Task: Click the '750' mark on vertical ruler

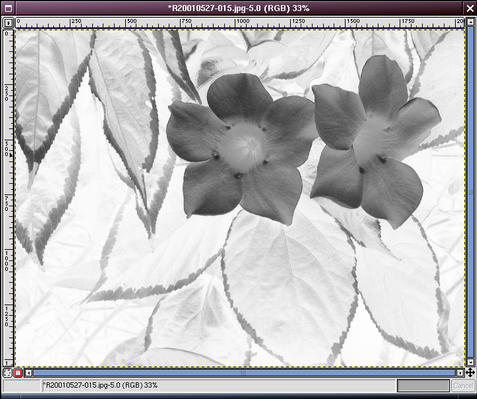Action: coord(7,204)
